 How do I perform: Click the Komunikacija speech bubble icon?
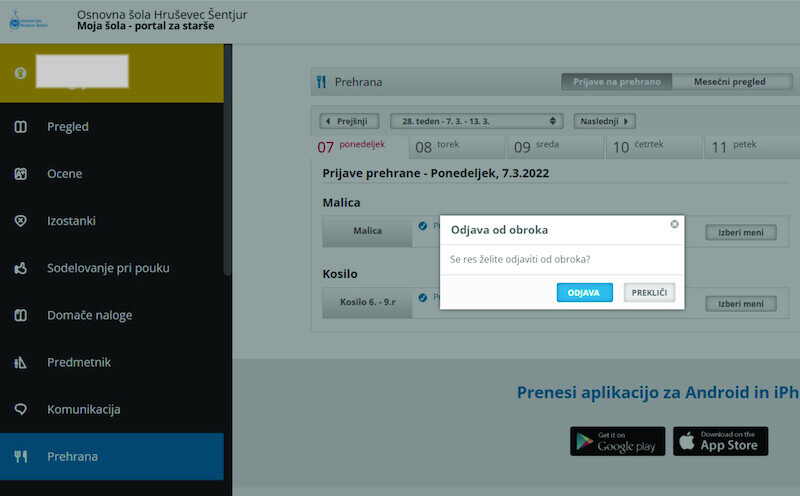click(x=20, y=409)
